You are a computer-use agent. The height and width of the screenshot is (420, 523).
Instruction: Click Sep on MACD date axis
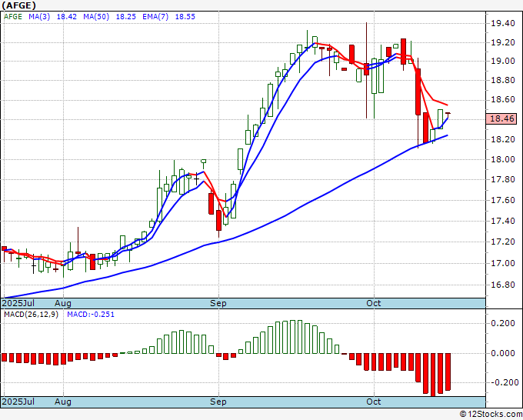click(x=218, y=402)
